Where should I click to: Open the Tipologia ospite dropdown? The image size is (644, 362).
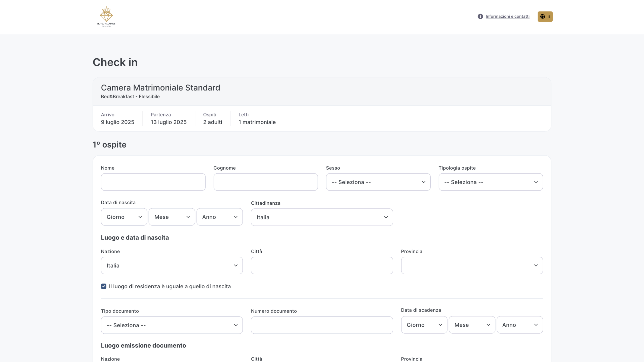point(491,182)
